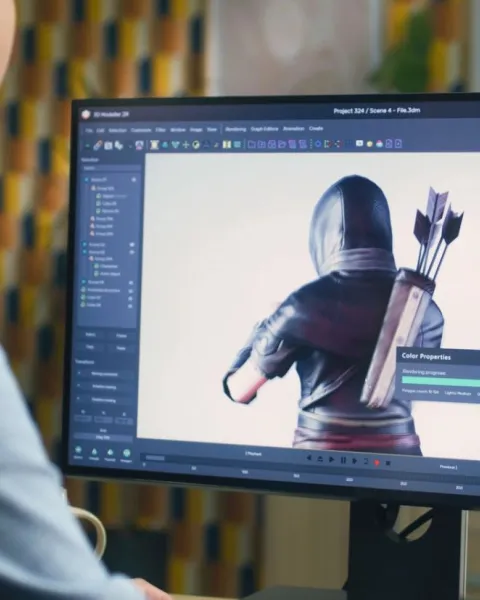The width and height of the screenshot is (480, 600).
Task: Click the camera snapshot toolbar icon
Action: 108,145
